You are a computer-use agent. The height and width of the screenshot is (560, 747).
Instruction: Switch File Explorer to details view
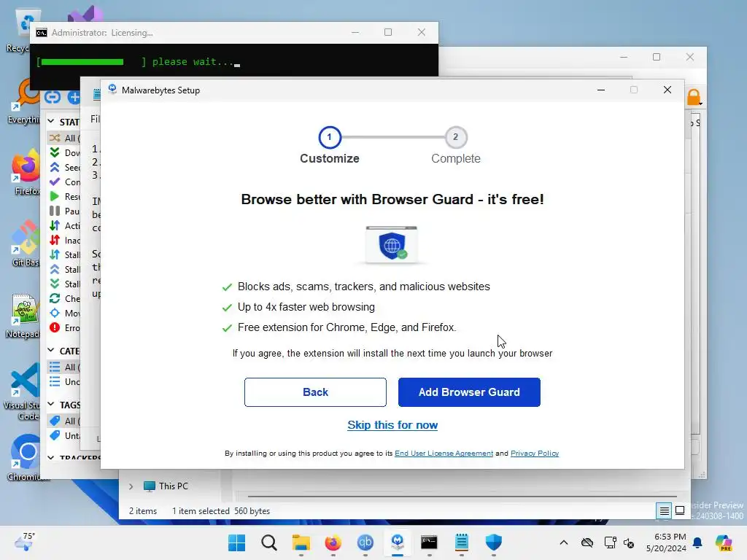[x=664, y=511]
